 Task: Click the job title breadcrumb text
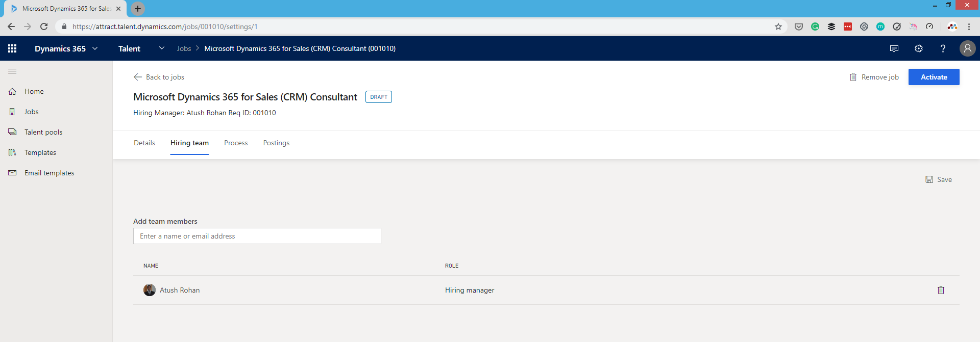(300, 48)
